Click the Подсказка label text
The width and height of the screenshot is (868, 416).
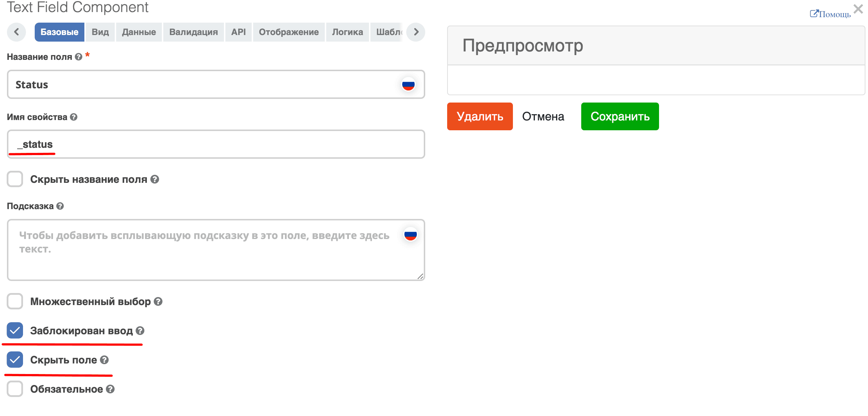pyautogui.click(x=30, y=206)
